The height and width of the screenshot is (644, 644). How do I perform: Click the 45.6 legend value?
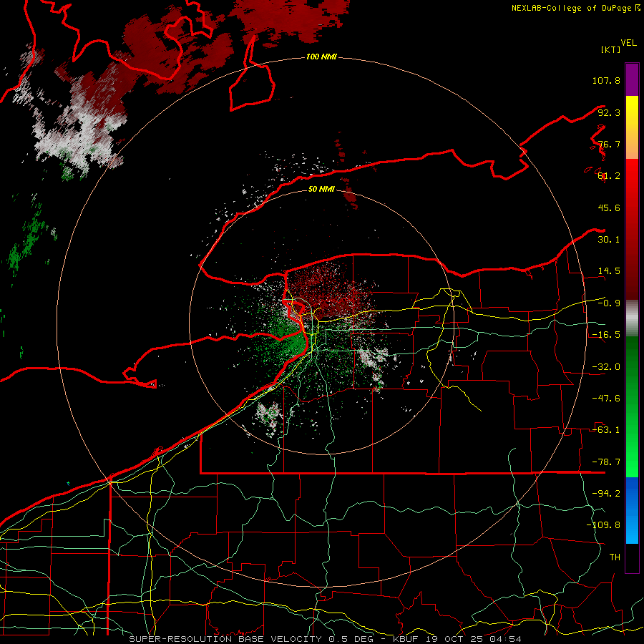coord(609,208)
